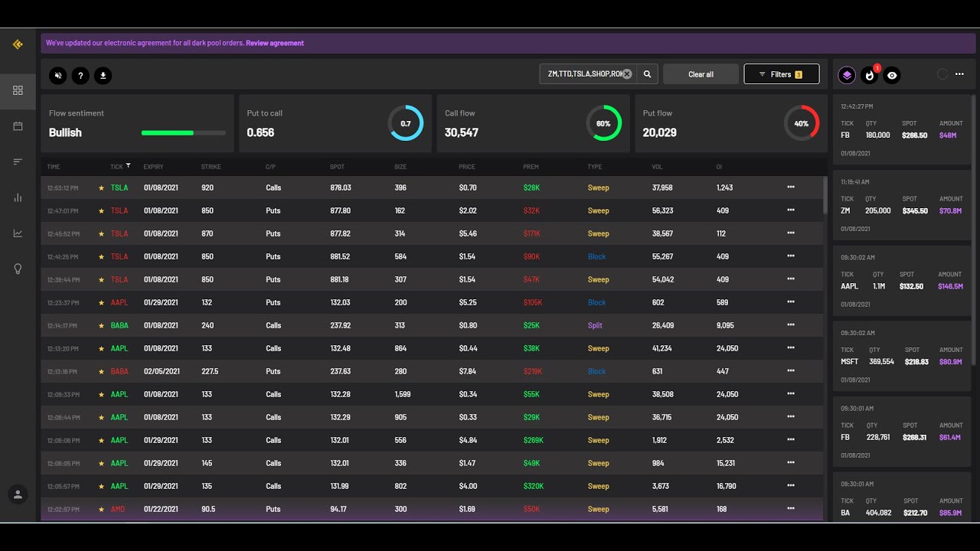Click the magnifier search button
Viewport: 980px width, 551px height.
(x=647, y=74)
